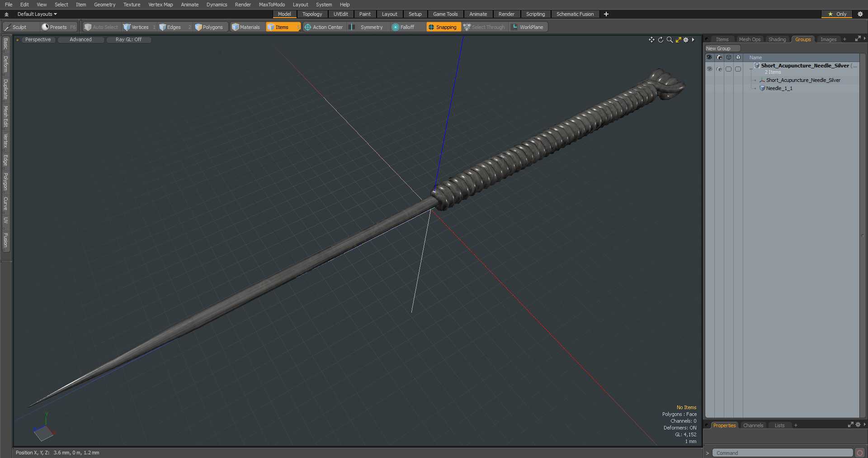
Task: Switch to the Lists tab
Action: [779, 425]
